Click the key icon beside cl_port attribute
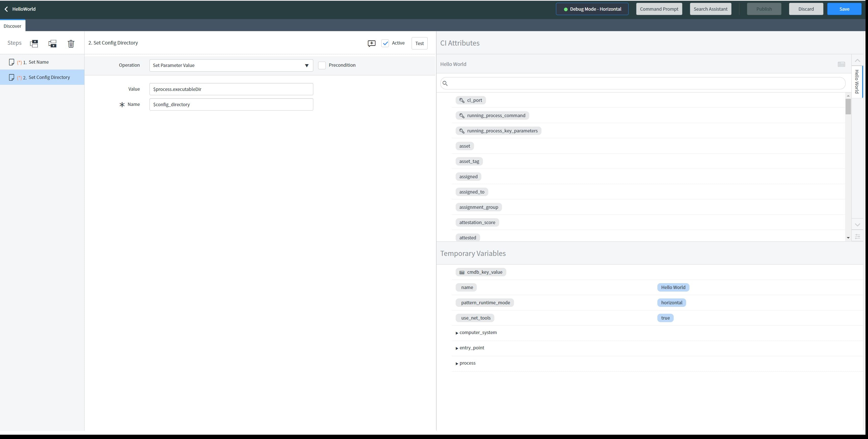 462,100
